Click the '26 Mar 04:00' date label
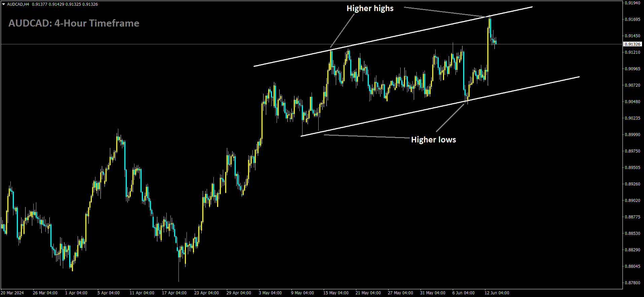Viewport: 644px width, 297px height. (x=45, y=293)
